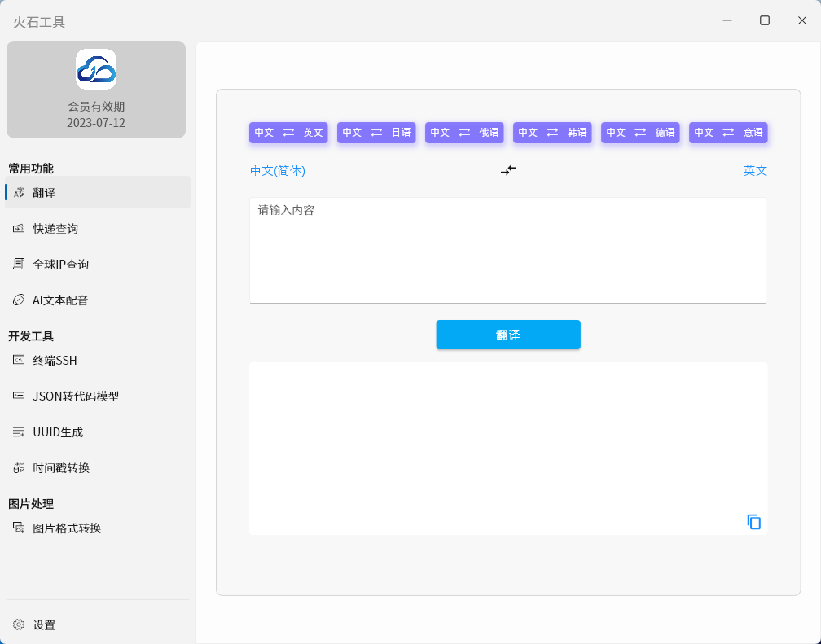Click the cloud app logo icon
This screenshot has height=644, width=821.
click(96, 69)
